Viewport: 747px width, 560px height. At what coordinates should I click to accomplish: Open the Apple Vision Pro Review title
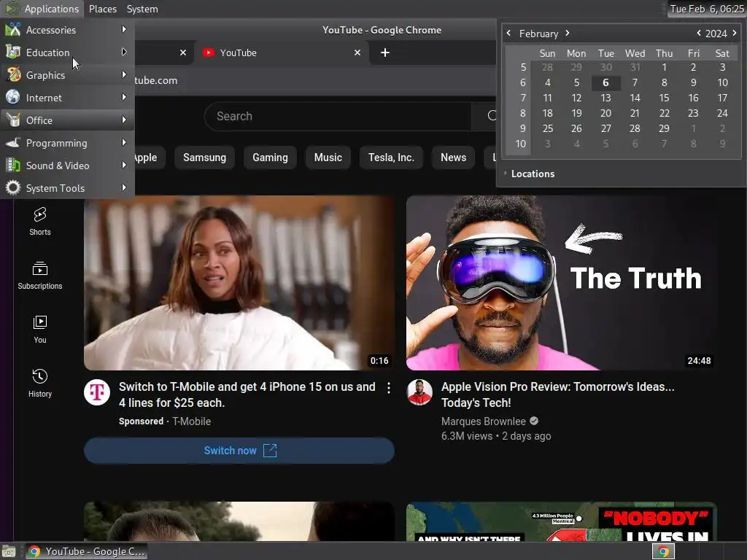pos(557,394)
